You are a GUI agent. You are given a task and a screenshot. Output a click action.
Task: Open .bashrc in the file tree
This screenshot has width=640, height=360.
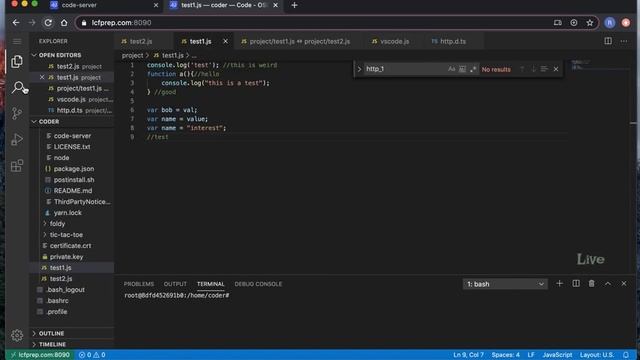coord(57,301)
